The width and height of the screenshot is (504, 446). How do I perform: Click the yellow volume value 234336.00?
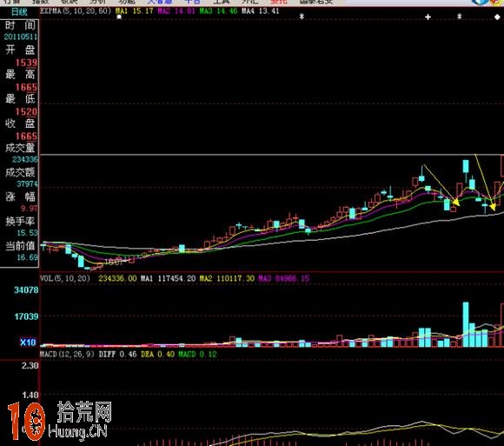coord(117,278)
